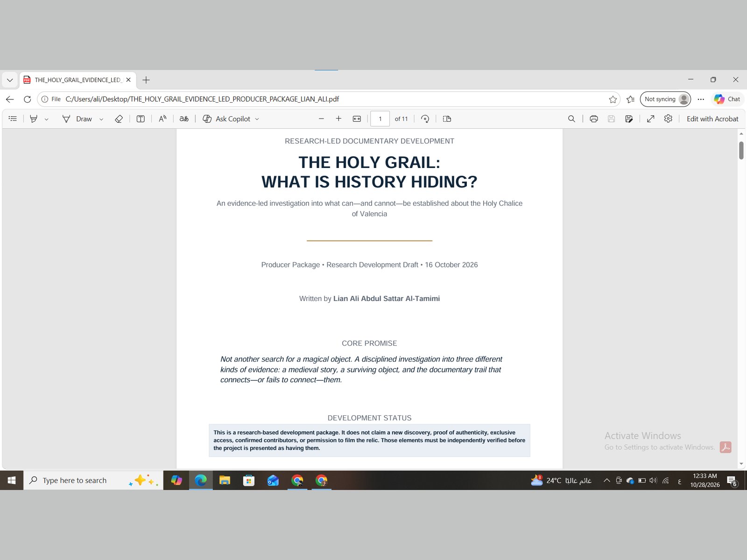Open PDF viewer settings gear
This screenshot has width=747, height=560.
tap(668, 119)
